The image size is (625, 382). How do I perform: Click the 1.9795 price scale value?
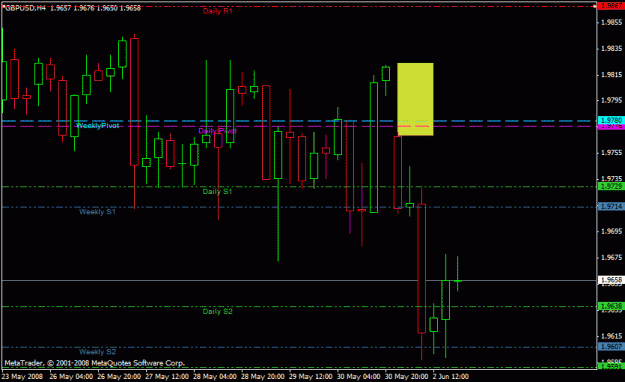tap(611, 100)
